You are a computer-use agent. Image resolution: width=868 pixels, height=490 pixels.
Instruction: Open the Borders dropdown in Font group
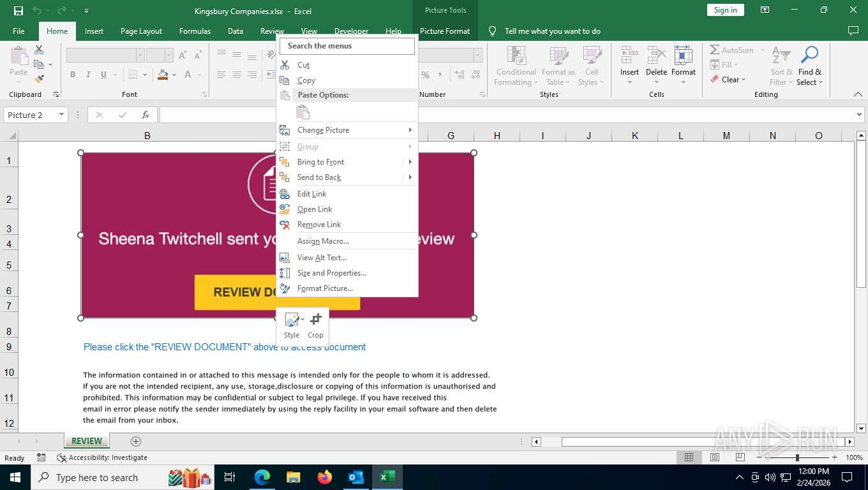tap(145, 75)
